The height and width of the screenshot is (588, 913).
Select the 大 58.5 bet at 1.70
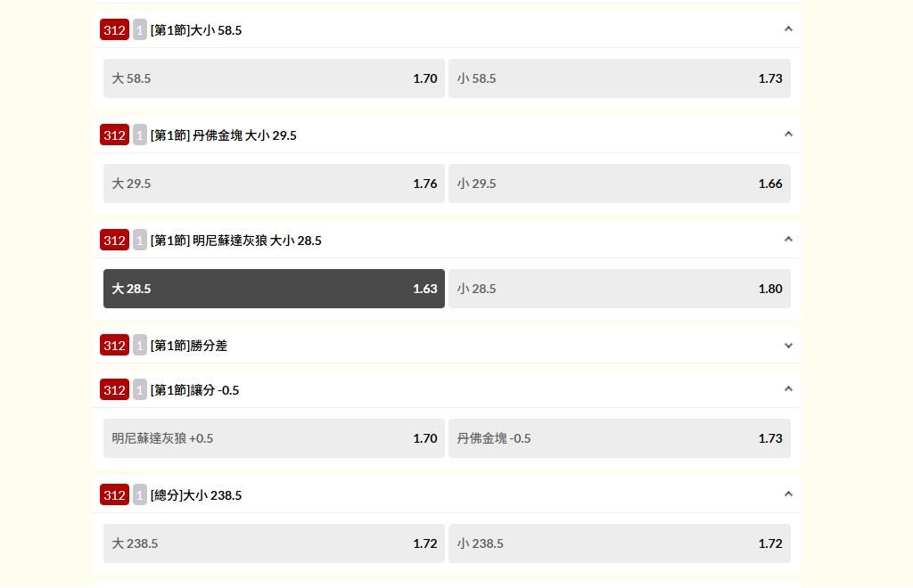pos(274,78)
